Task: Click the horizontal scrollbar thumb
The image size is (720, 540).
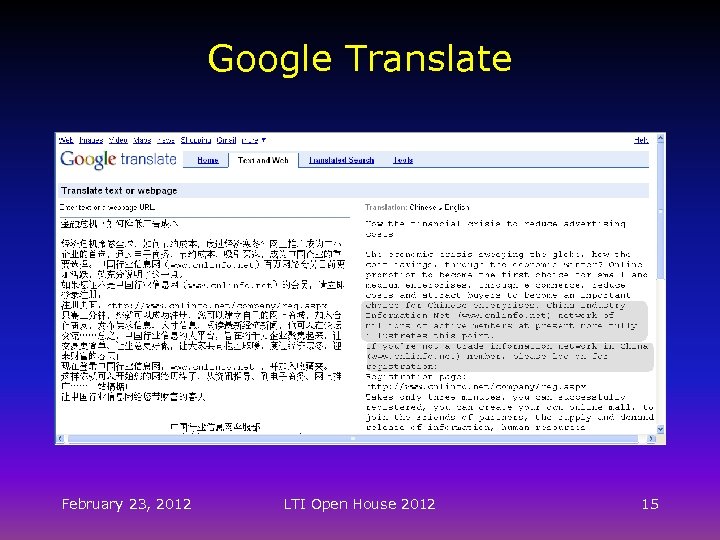Action: coord(353,439)
